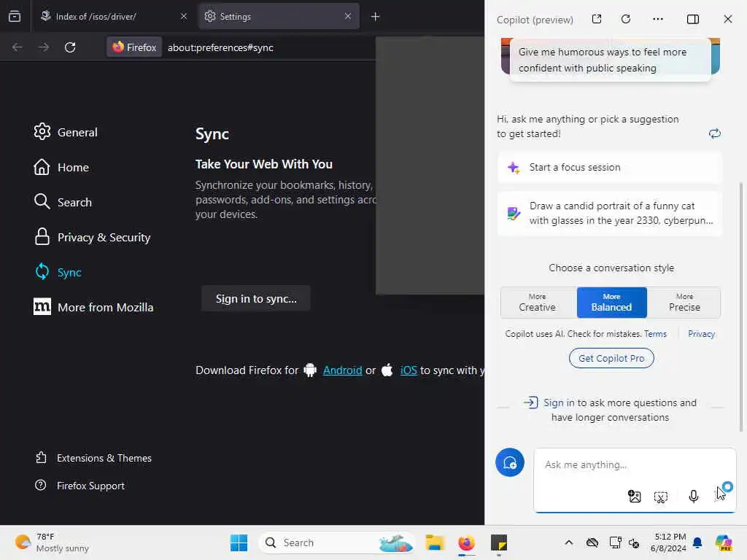Image resolution: width=747 pixels, height=560 pixels.
Task: Use the microphone in Copilot
Action: (694, 497)
